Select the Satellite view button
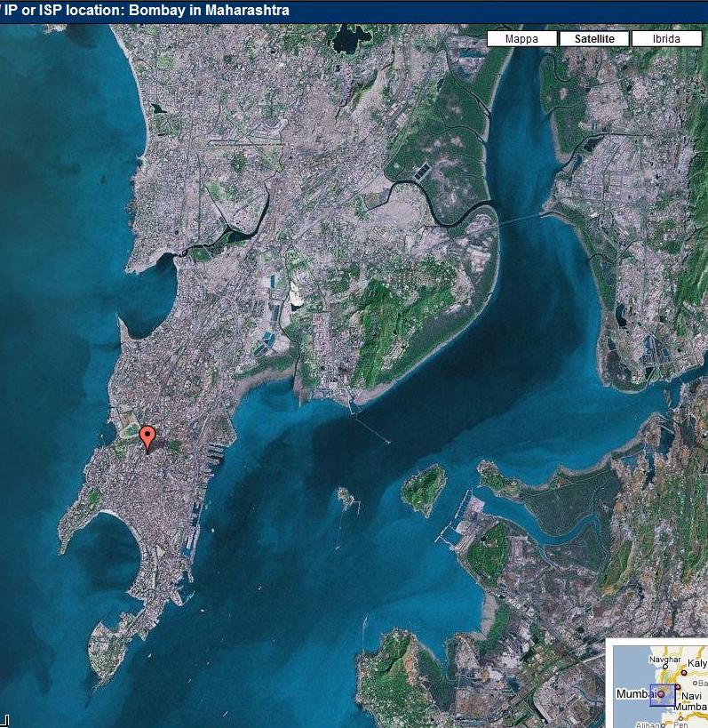The image size is (708, 728). pos(593,39)
